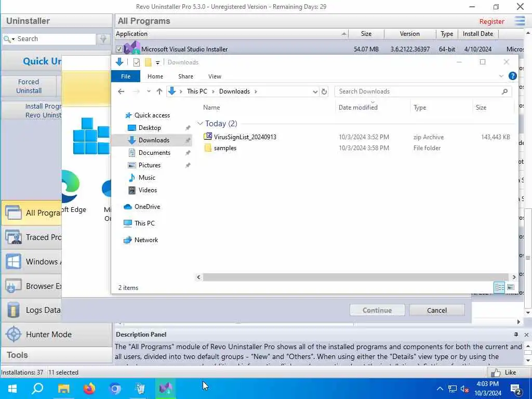Select Pictures in navigation pane

point(149,165)
